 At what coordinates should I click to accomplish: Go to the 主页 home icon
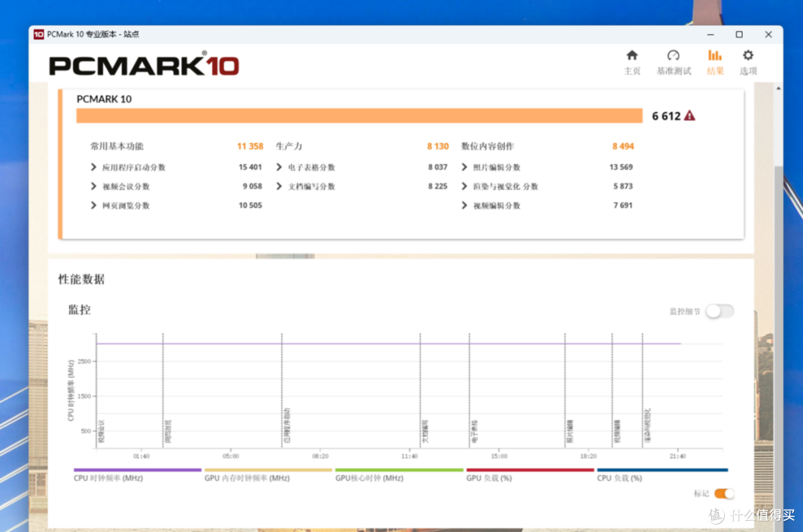tap(632, 55)
